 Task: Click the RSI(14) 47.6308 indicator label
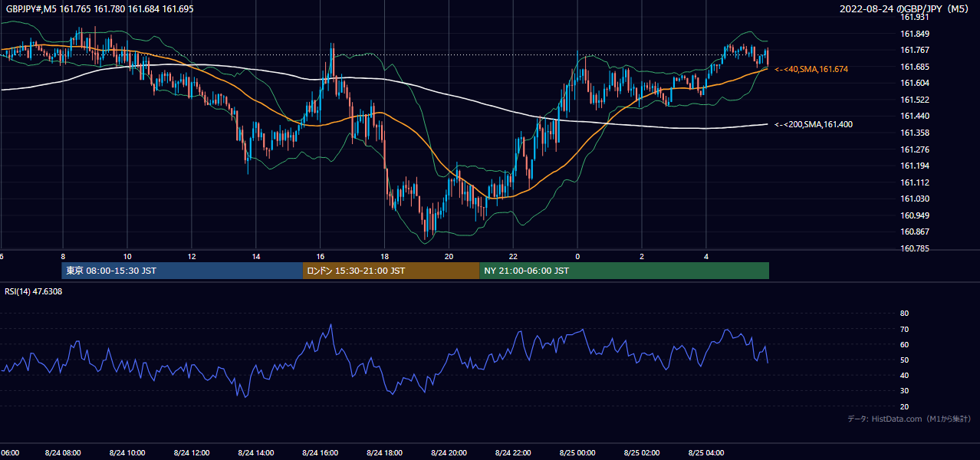[x=33, y=291]
